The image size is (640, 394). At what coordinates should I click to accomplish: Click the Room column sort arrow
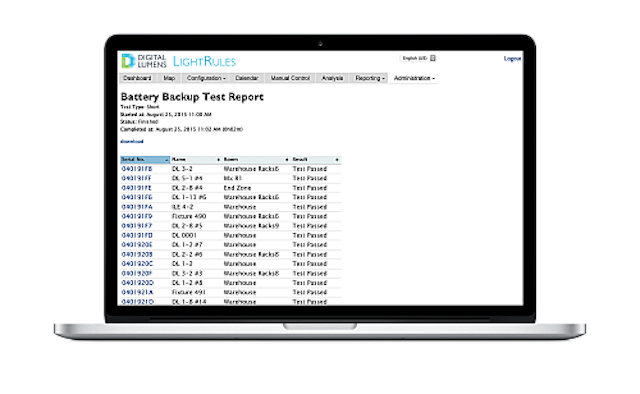point(287,160)
